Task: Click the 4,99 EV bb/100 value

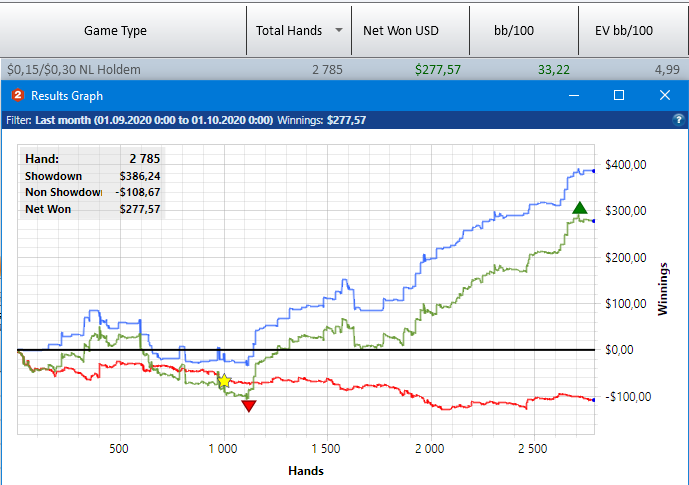Action: point(667,69)
